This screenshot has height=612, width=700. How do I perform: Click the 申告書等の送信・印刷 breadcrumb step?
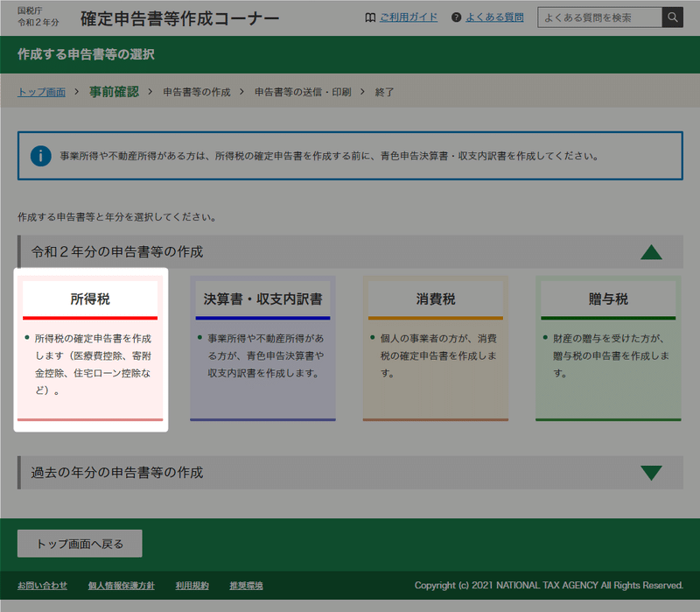point(303,92)
